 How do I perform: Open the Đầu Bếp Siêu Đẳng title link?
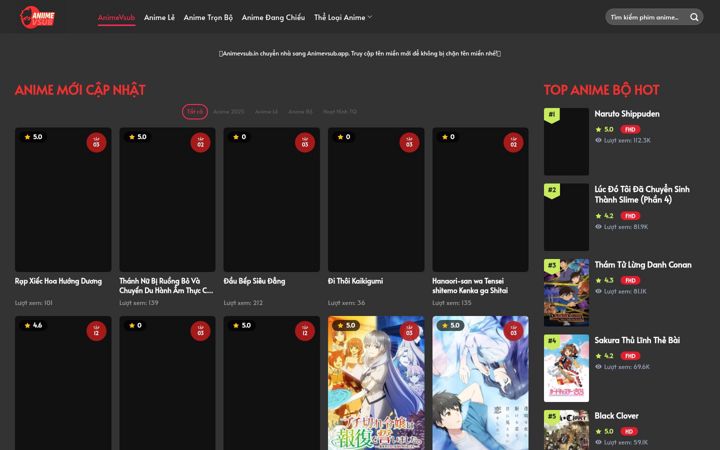pyautogui.click(x=254, y=281)
